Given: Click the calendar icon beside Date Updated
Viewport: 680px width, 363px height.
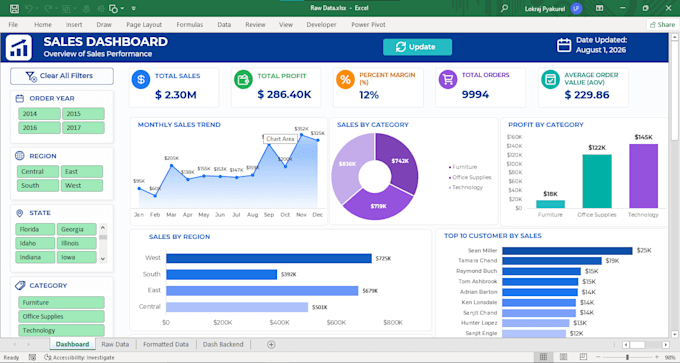Looking at the screenshot, I should pyautogui.click(x=564, y=45).
